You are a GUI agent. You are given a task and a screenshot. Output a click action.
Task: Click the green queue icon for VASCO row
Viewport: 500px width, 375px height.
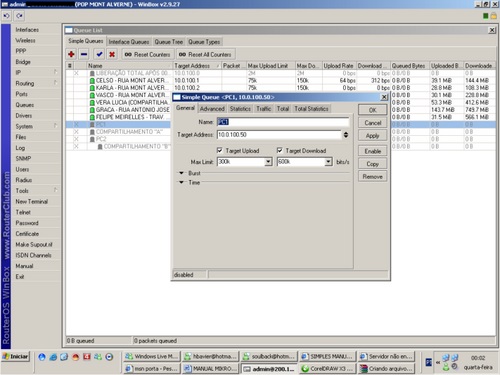pyautogui.click(x=92, y=95)
